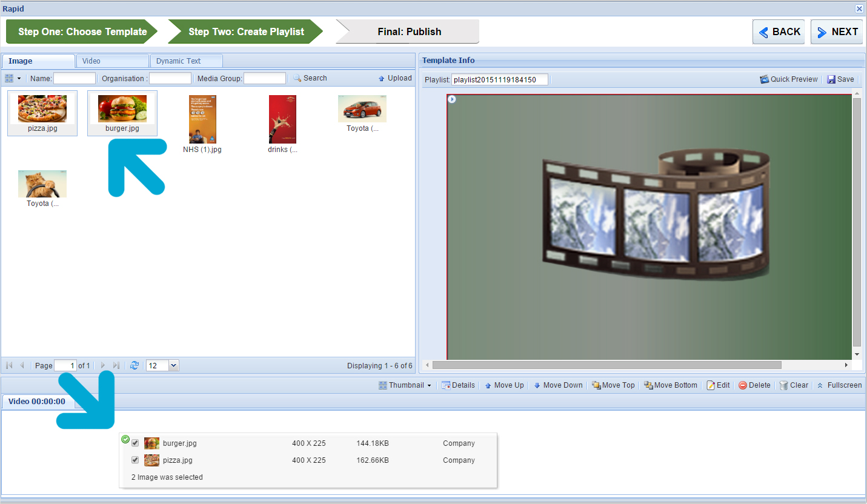Screen dimensions: 867x504
Task: Refresh the image list
Action: click(x=135, y=365)
